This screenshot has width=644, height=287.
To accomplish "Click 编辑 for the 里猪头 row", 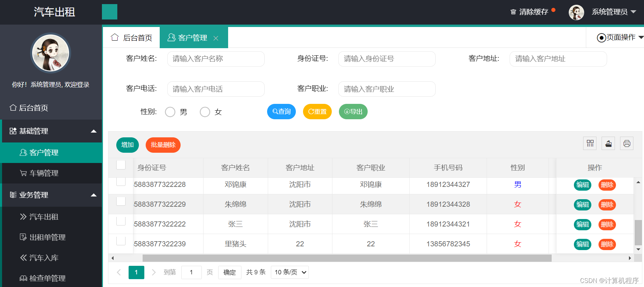I will [x=582, y=244].
